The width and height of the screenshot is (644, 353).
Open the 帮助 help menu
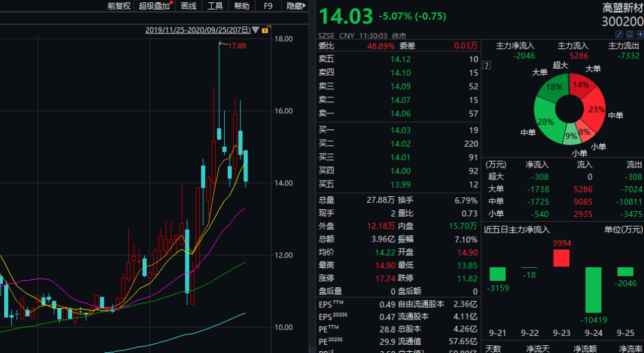(x=241, y=6)
